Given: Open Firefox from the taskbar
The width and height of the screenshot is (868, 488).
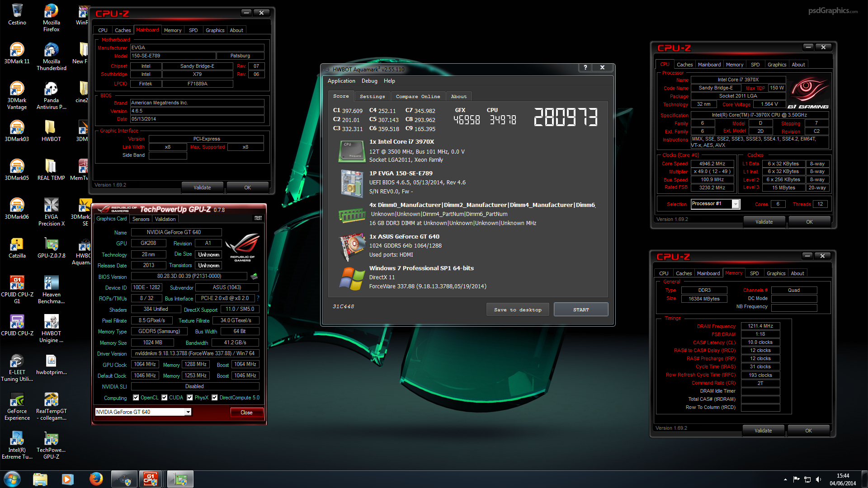Looking at the screenshot, I should pyautogui.click(x=96, y=479).
